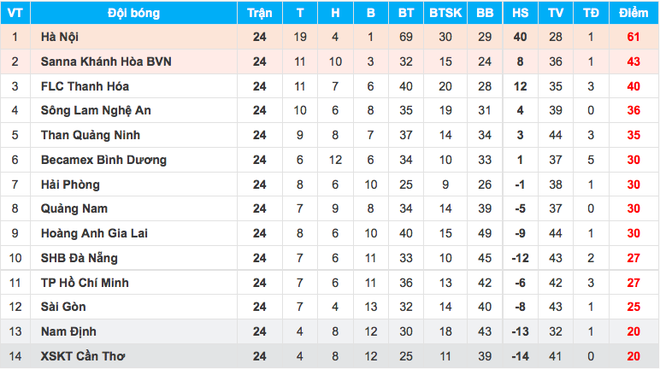
Task: Open the Hà Nội team name
Action: (60, 37)
